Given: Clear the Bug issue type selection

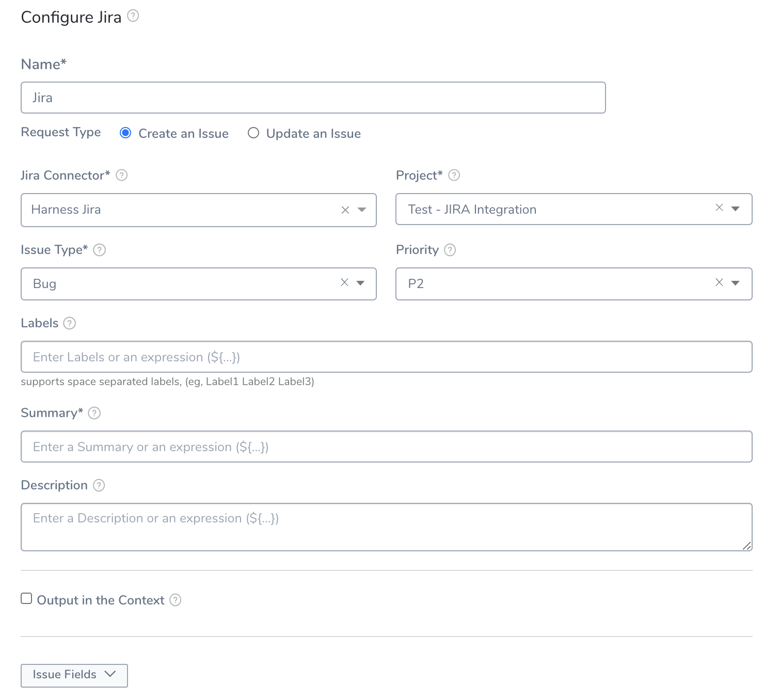Looking at the screenshot, I should click(x=344, y=282).
